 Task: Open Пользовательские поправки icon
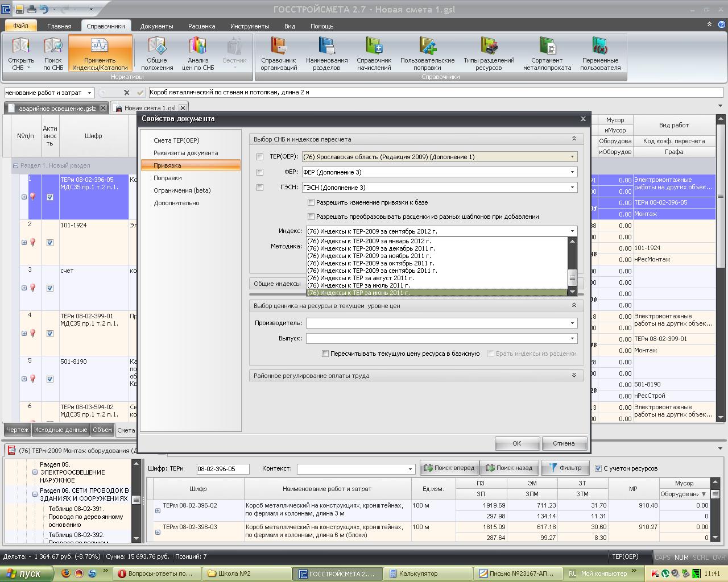click(x=427, y=54)
